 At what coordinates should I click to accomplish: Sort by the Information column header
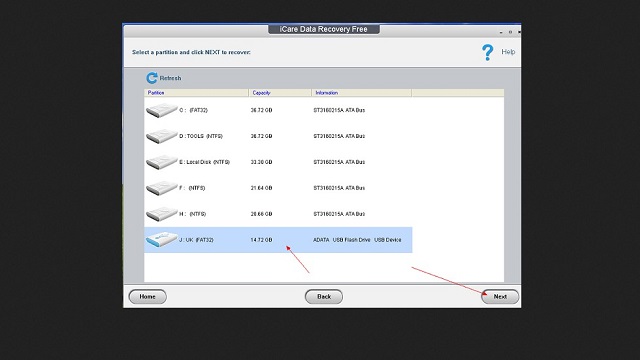coord(362,93)
